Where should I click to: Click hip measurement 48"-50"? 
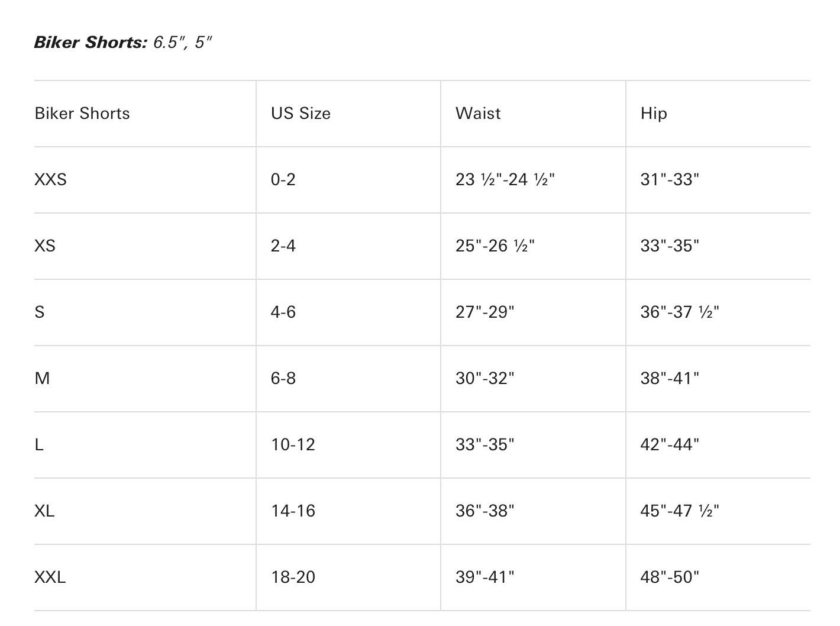click(x=670, y=577)
